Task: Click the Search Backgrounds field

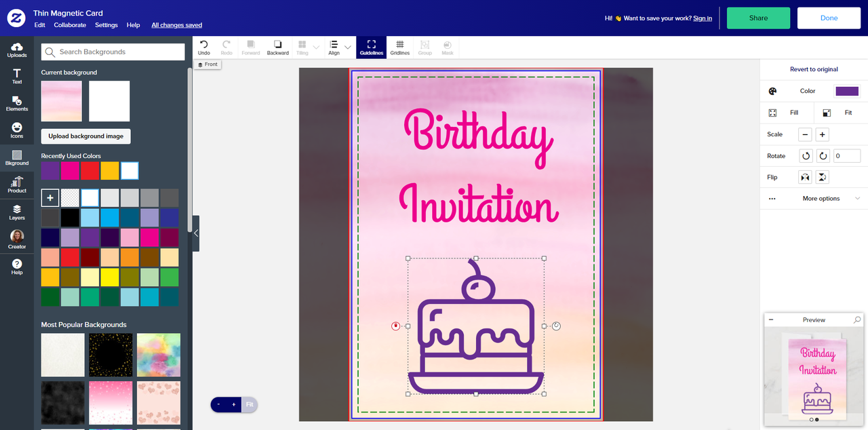Action: [x=113, y=52]
